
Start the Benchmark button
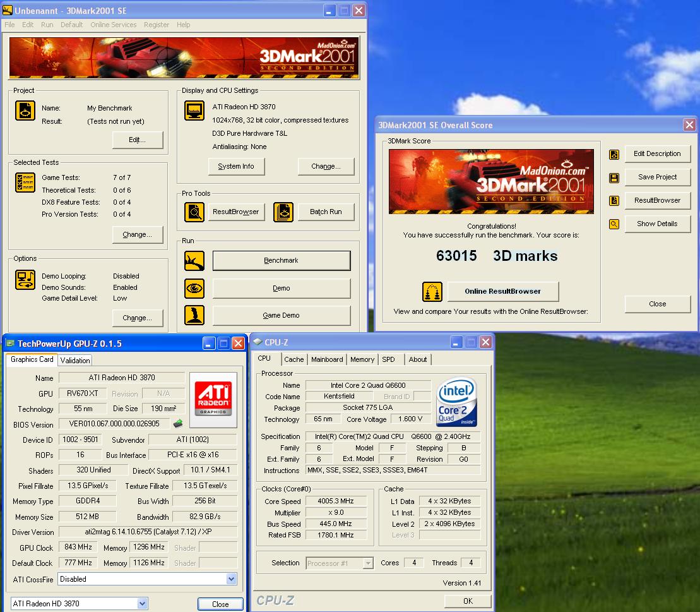click(282, 261)
